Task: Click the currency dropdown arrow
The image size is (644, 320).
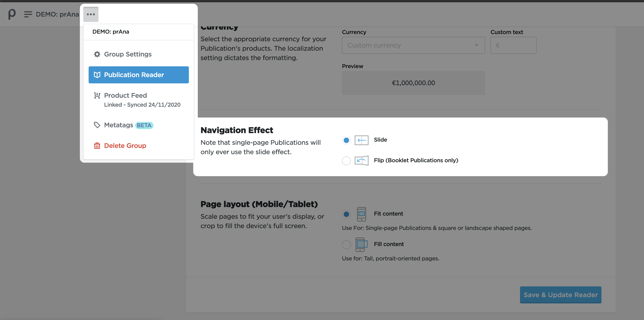Action: [x=476, y=45]
